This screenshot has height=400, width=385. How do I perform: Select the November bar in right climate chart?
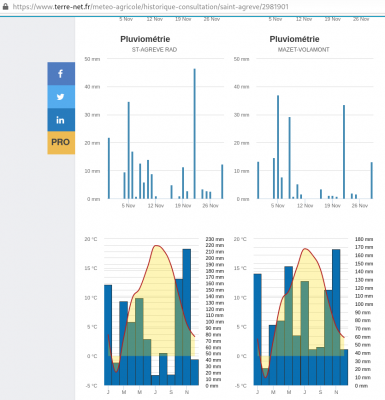pos(336,317)
